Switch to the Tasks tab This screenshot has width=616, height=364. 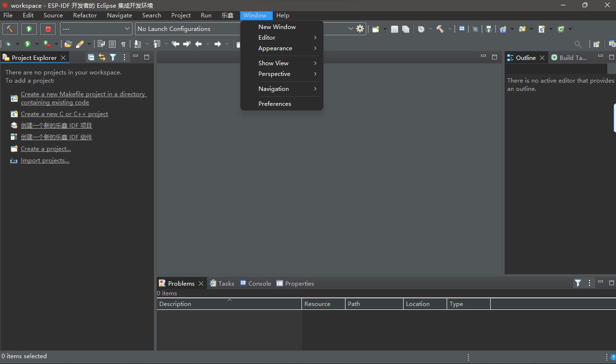click(x=222, y=283)
